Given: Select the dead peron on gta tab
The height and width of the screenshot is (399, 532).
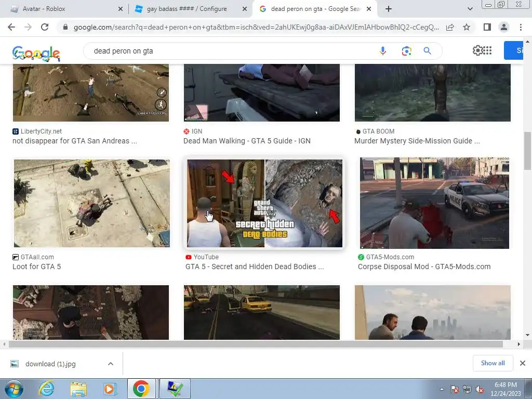Looking at the screenshot, I should pyautogui.click(x=315, y=9).
